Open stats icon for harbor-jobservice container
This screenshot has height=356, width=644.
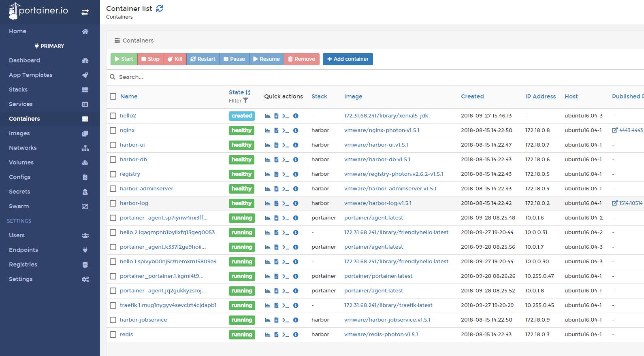point(268,320)
